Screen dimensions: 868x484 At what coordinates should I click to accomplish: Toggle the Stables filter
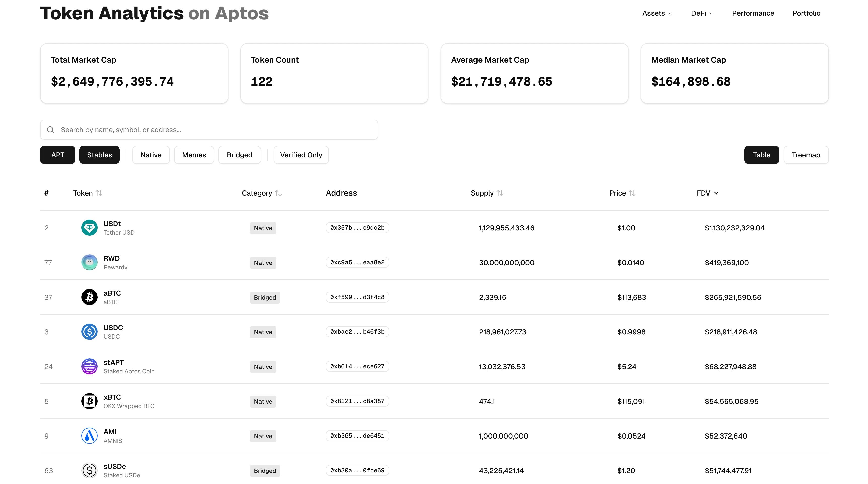click(x=99, y=155)
